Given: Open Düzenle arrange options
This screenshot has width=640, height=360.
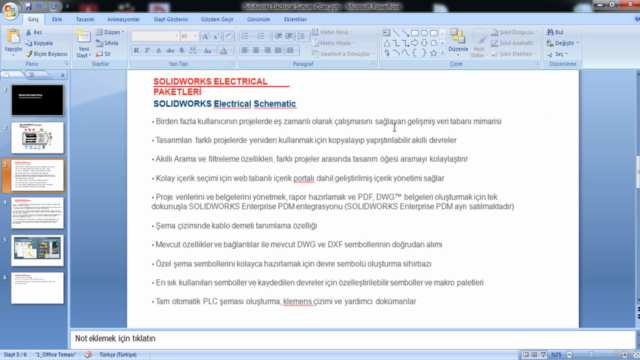Looking at the screenshot, I should point(458,41).
